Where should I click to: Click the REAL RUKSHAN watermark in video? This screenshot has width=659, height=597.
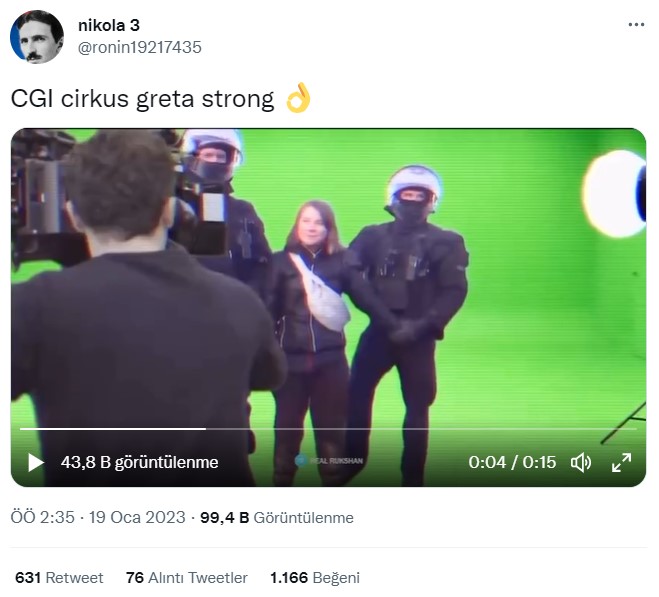coord(329,461)
